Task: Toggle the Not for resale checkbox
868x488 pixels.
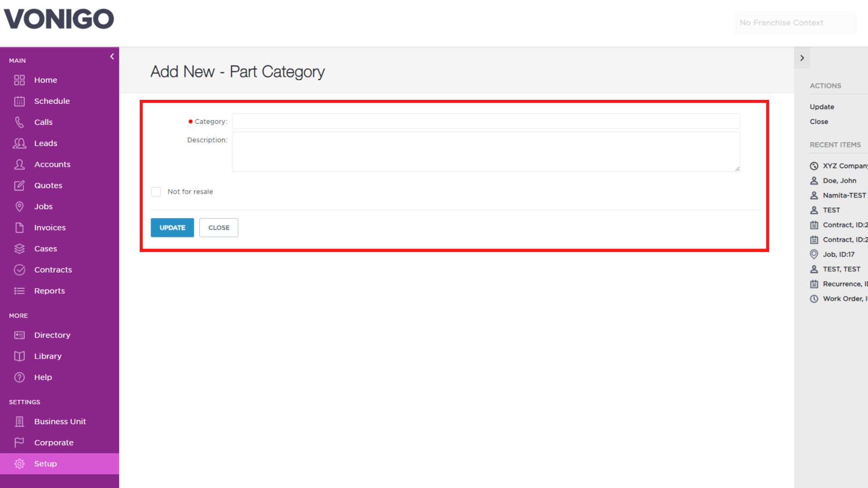Action: click(156, 192)
